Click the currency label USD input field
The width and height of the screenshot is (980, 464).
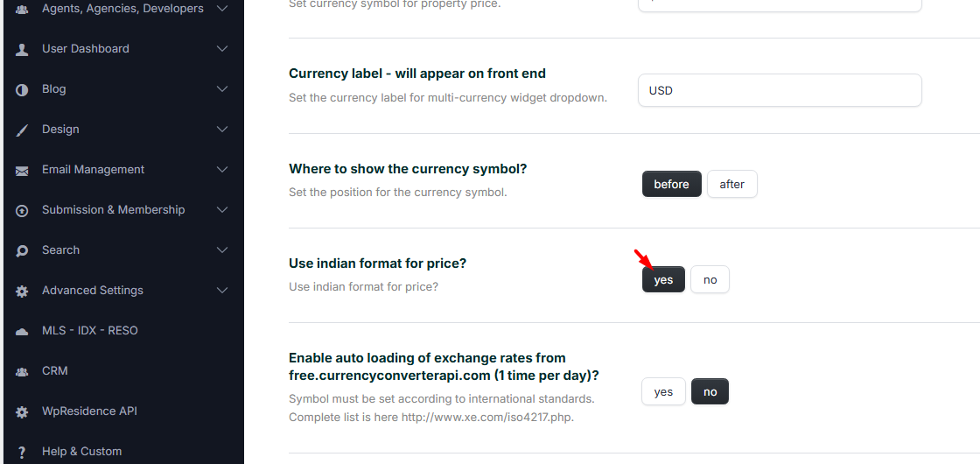coord(779,90)
